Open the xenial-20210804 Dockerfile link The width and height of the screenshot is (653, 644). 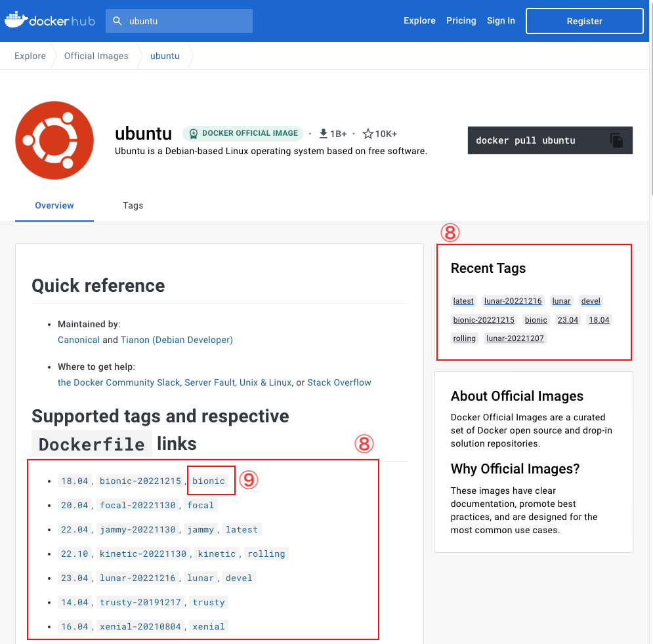(140, 626)
